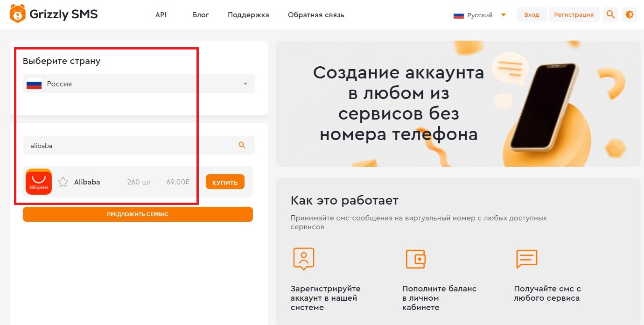Open the Поддержка menu item
The image size is (644, 325).
248,15
